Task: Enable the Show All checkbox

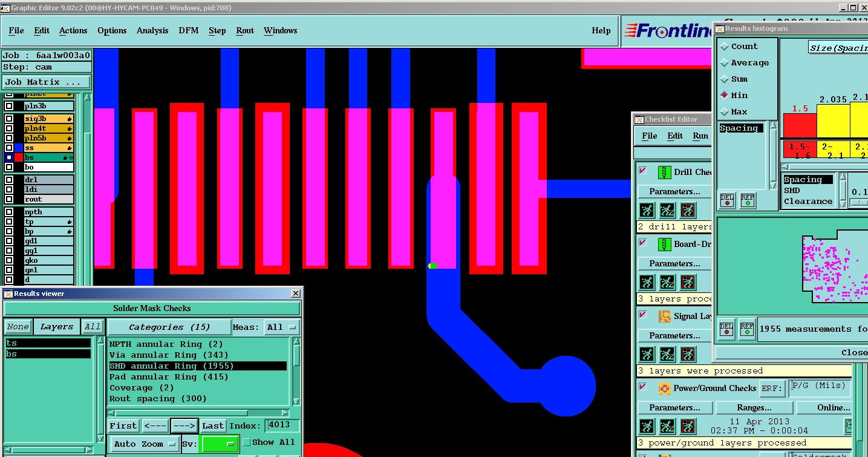Action: [x=246, y=442]
